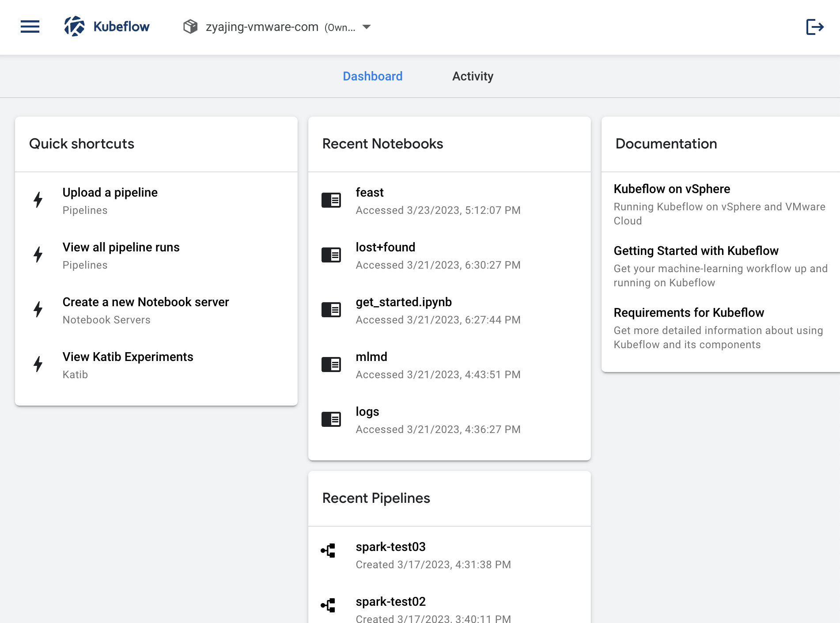Switch to the Activity tab
The width and height of the screenshot is (840, 623).
(473, 76)
